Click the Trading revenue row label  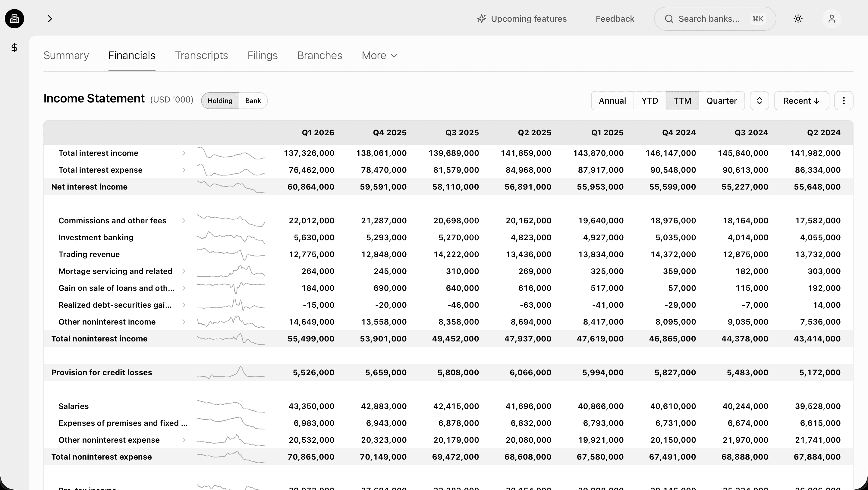89,254
